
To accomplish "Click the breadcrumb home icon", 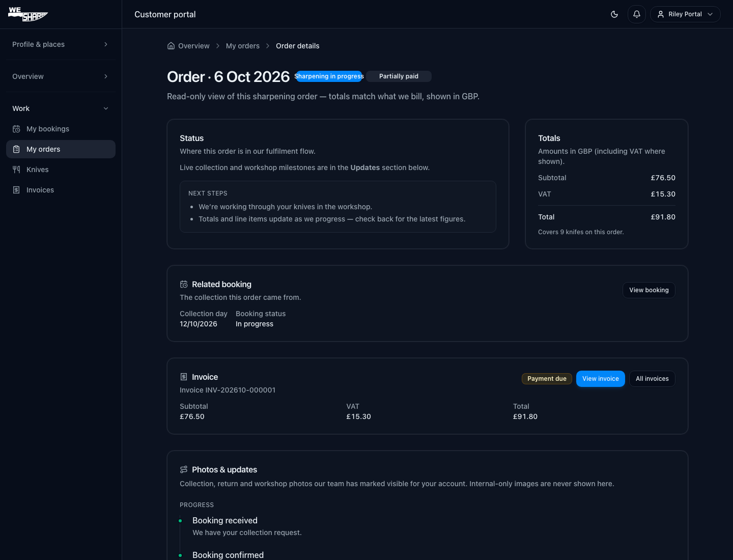I will [171, 46].
